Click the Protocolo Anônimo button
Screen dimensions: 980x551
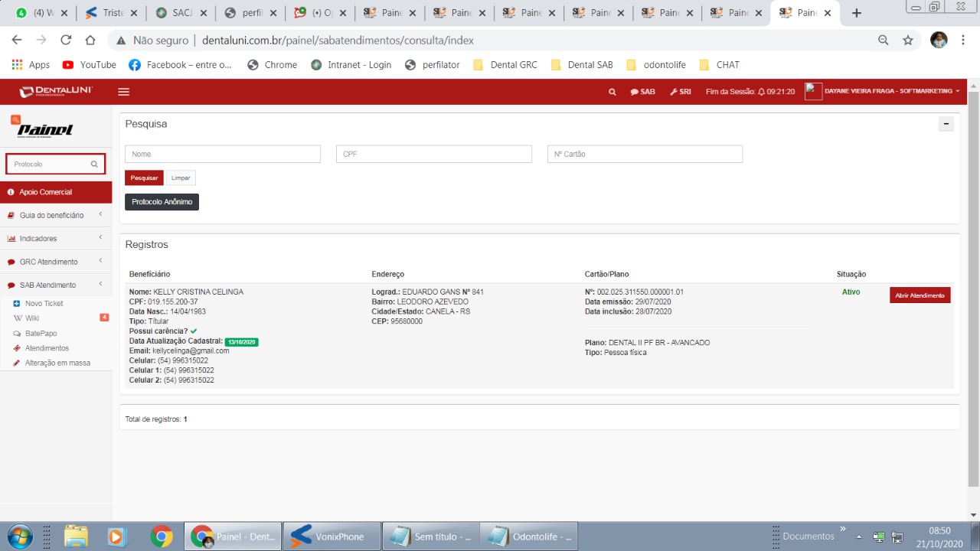click(162, 202)
